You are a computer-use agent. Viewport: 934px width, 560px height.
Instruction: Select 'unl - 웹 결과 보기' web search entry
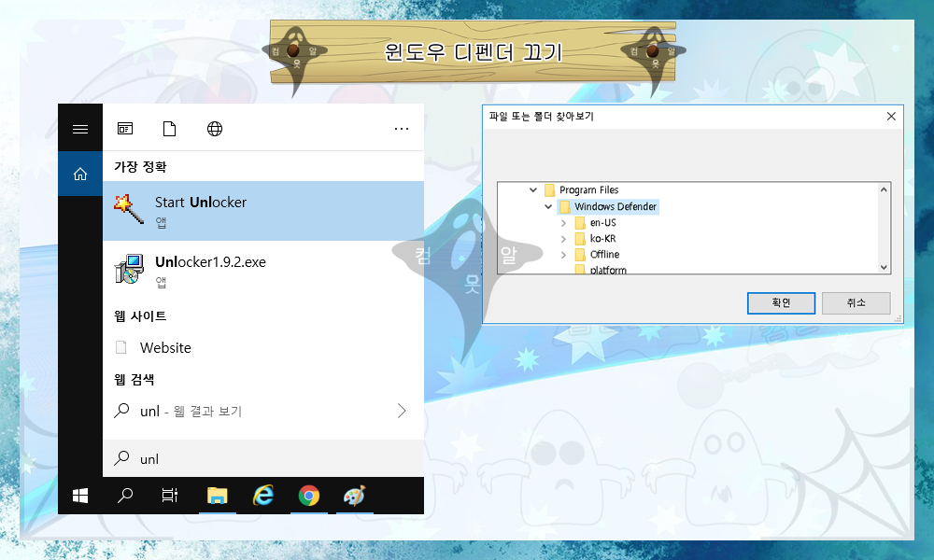[263, 411]
